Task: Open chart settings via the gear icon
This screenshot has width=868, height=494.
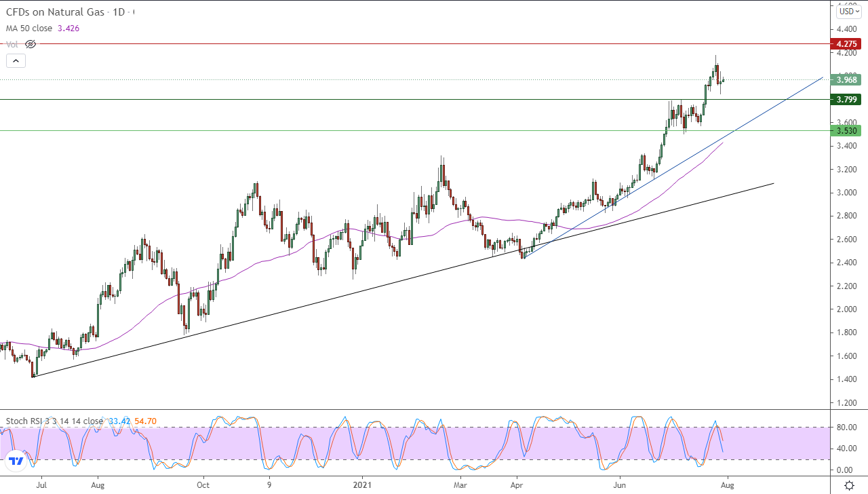Action: pos(849,485)
